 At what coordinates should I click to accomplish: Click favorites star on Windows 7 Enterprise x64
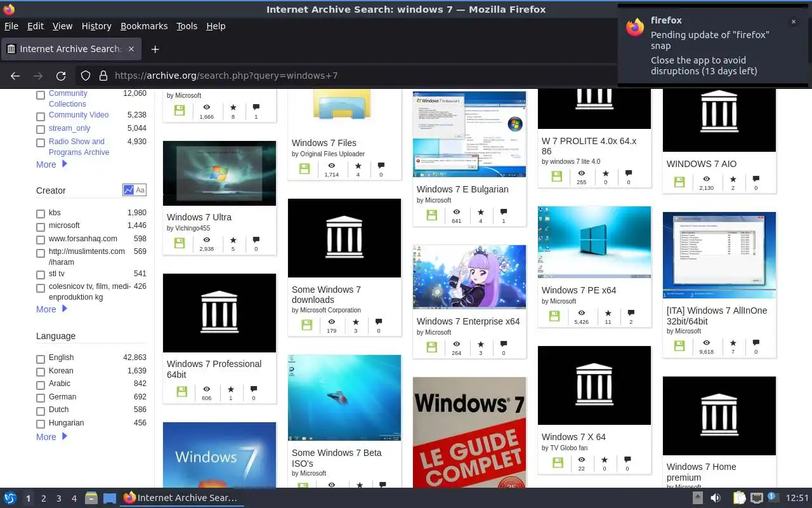click(x=480, y=344)
